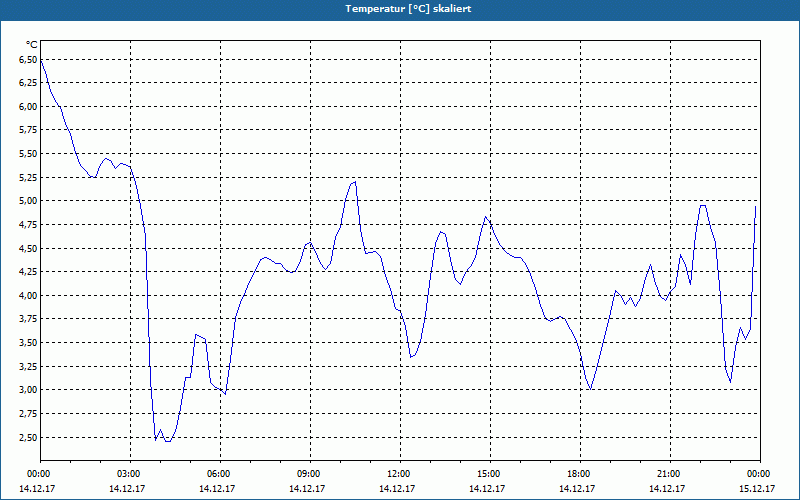Click the 03:00 time axis label
This screenshot has height=500, width=800.
click(x=131, y=474)
